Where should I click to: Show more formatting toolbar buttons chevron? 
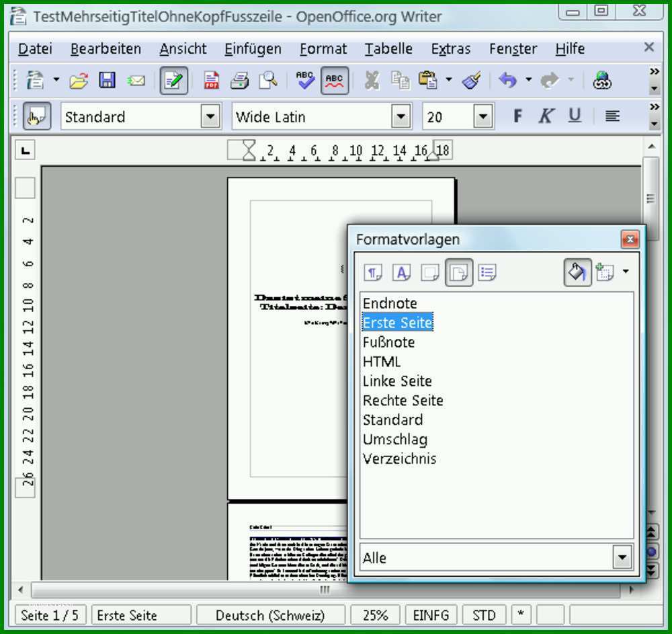click(654, 107)
